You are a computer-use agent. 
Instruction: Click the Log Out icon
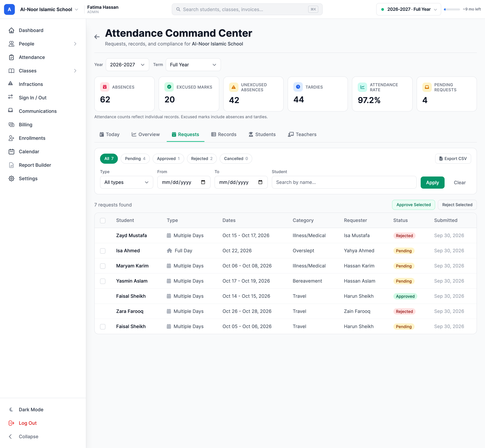click(x=11, y=423)
